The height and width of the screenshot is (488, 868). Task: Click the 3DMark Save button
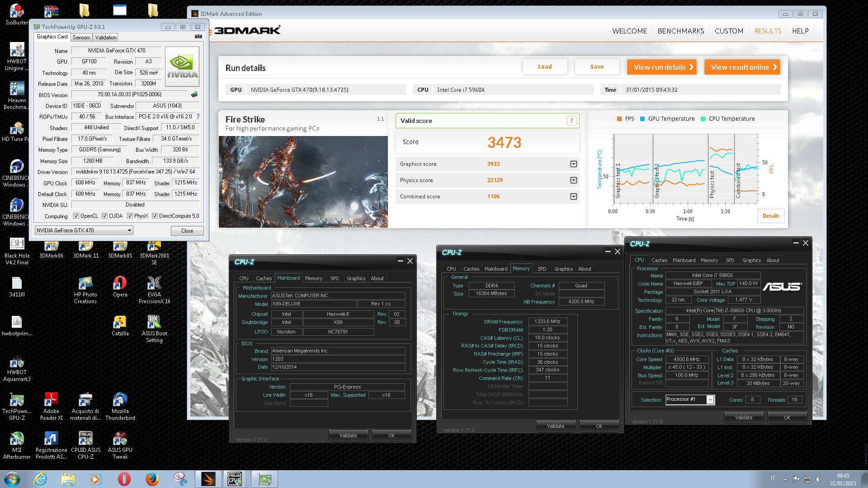(597, 67)
